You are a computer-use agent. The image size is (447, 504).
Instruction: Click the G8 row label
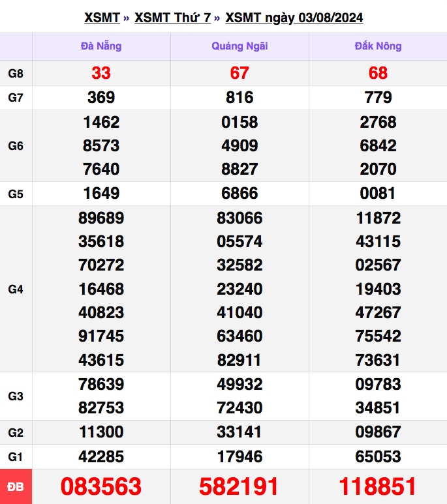pyautogui.click(x=16, y=74)
